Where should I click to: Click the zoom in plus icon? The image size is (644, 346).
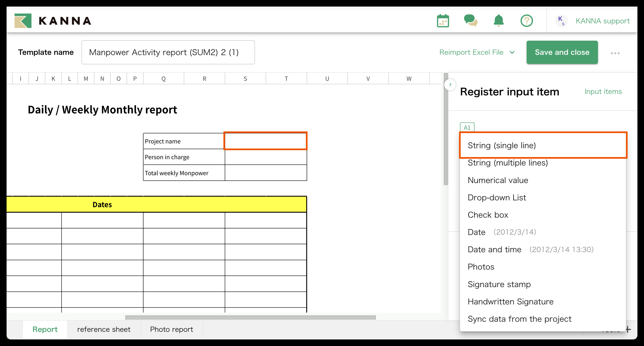coord(628,330)
